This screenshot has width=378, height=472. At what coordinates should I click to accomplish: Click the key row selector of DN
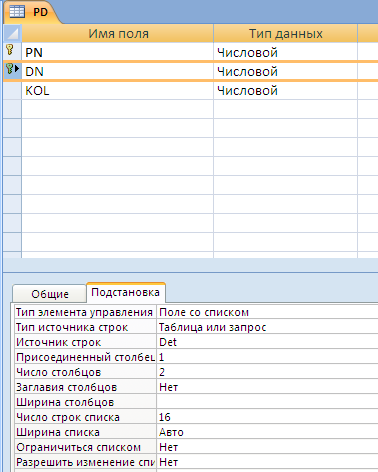pos(12,71)
